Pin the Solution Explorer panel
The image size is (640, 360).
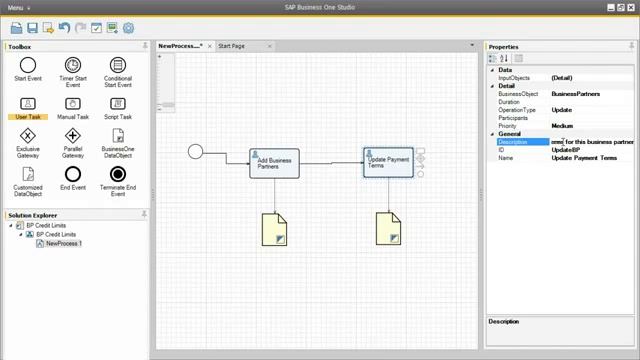pos(144,214)
